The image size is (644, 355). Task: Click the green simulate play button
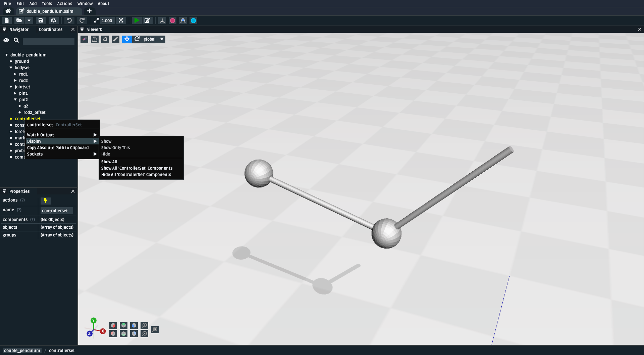(136, 20)
